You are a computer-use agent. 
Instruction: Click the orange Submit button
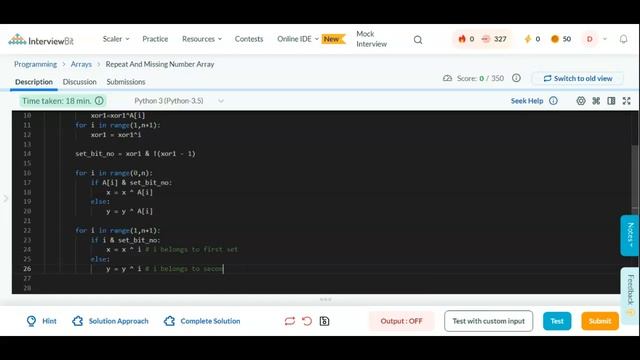[600, 321]
